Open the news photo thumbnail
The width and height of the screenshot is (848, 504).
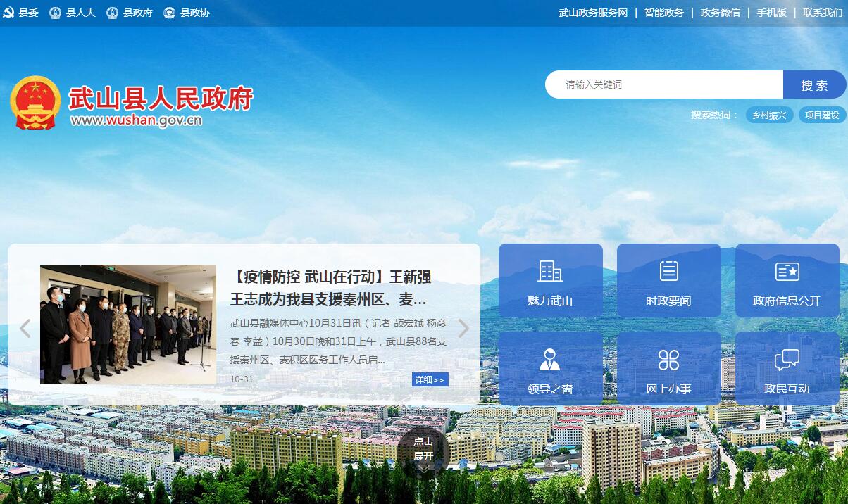click(128, 325)
